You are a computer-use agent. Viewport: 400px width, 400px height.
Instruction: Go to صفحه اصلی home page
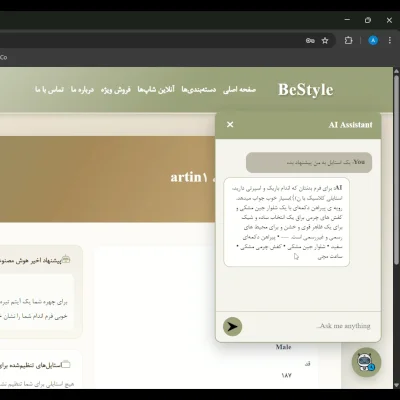click(239, 90)
